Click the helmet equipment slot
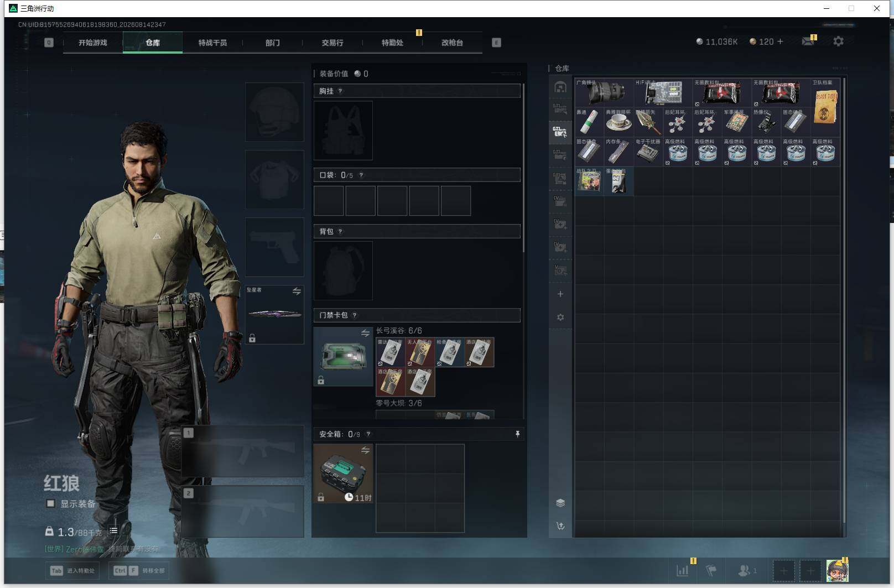 click(x=274, y=112)
